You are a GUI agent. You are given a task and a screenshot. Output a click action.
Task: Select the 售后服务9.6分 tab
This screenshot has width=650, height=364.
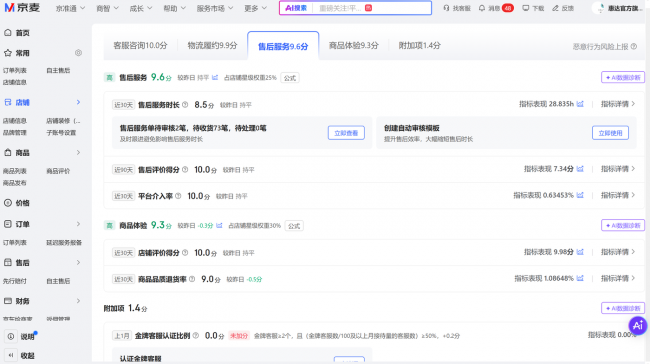point(283,46)
